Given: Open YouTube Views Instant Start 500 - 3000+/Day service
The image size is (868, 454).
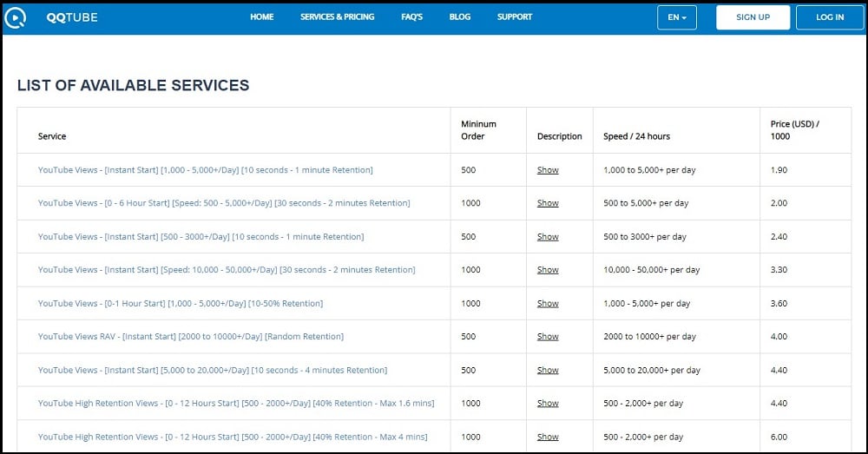Looking at the screenshot, I should [x=201, y=237].
